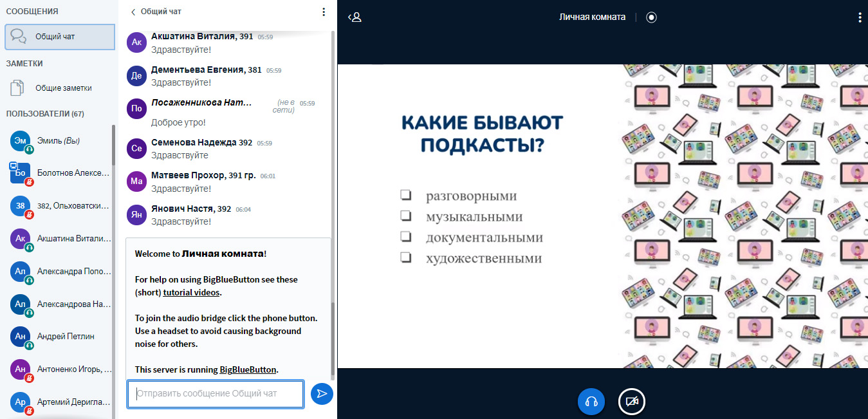
Task: Open the tutorial videos link
Action: click(191, 292)
